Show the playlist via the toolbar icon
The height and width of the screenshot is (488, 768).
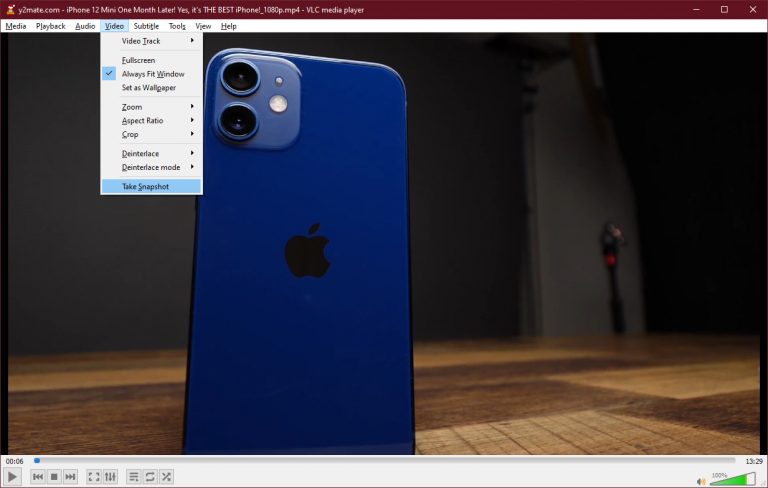(133, 477)
